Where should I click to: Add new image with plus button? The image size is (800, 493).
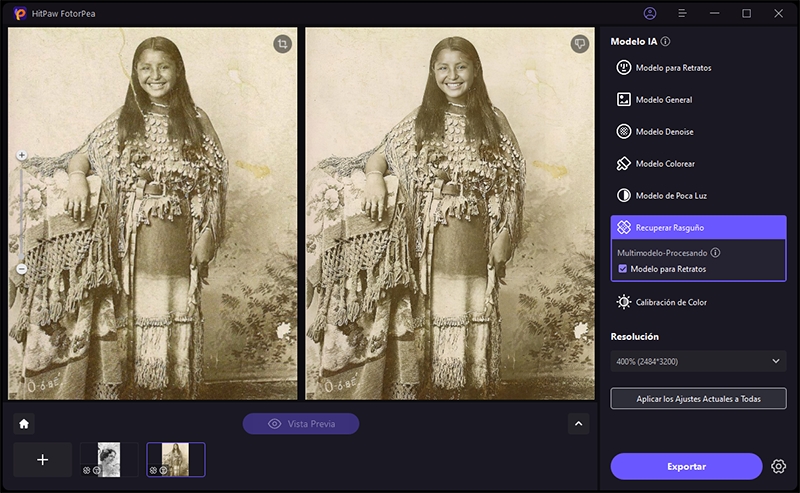point(43,460)
